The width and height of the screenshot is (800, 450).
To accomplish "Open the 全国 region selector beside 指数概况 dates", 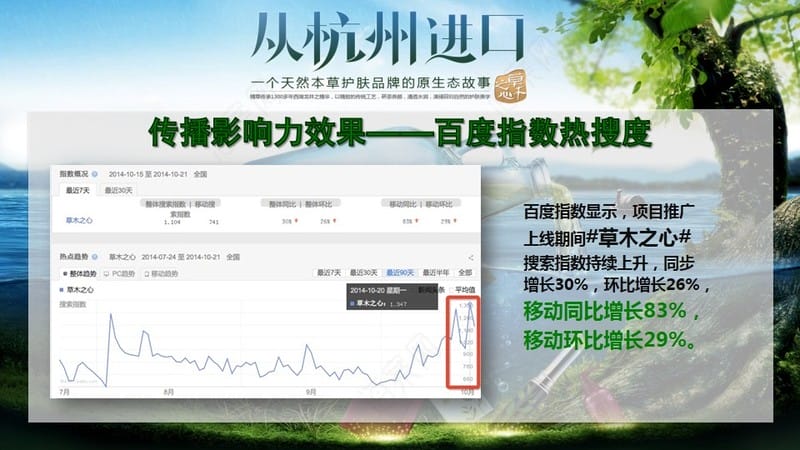I will pos(201,174).
